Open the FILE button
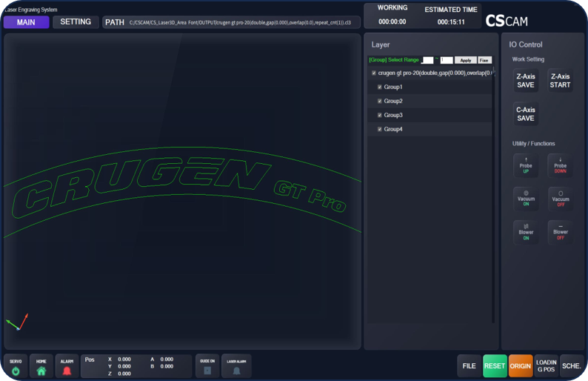Screen dimensions: 588x381 coord(469,366)
